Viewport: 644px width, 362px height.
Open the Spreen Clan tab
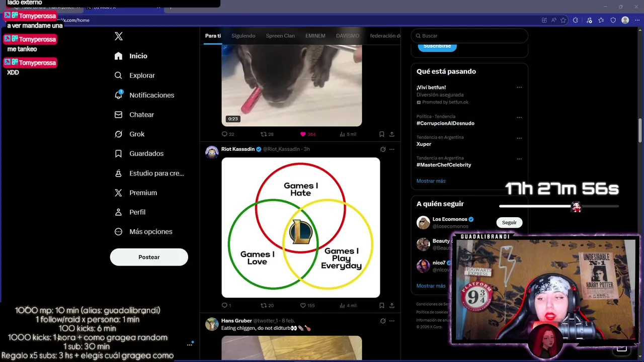280,36
